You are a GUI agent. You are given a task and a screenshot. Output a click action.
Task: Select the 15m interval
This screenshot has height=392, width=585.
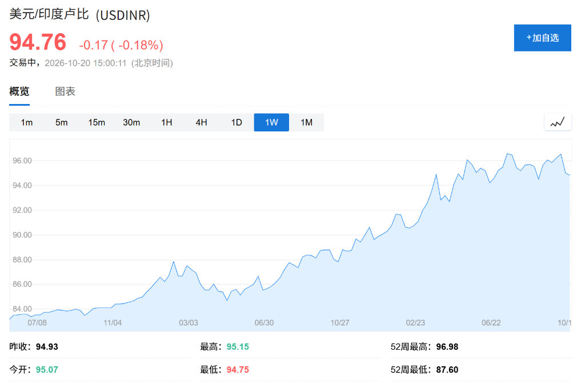click(x=97, y=122)
